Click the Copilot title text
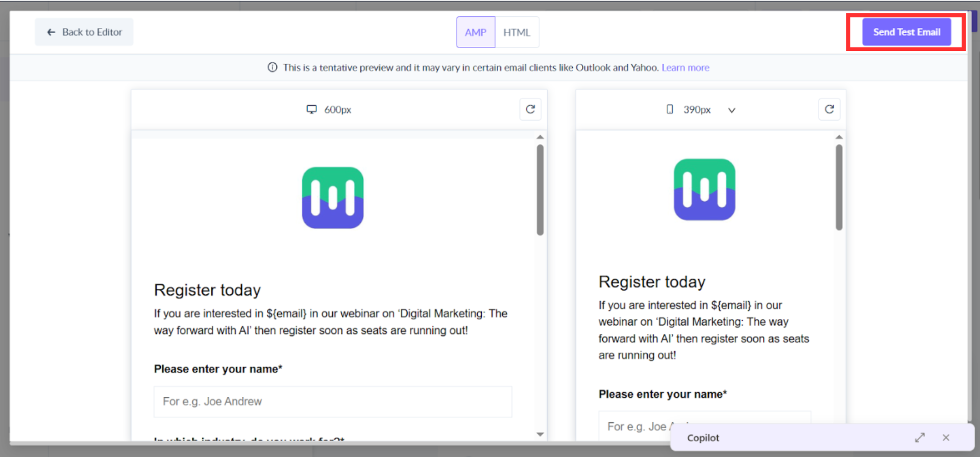Image resolution: width=980 pixels, height=457 pixels. click(x=703, y=438)
